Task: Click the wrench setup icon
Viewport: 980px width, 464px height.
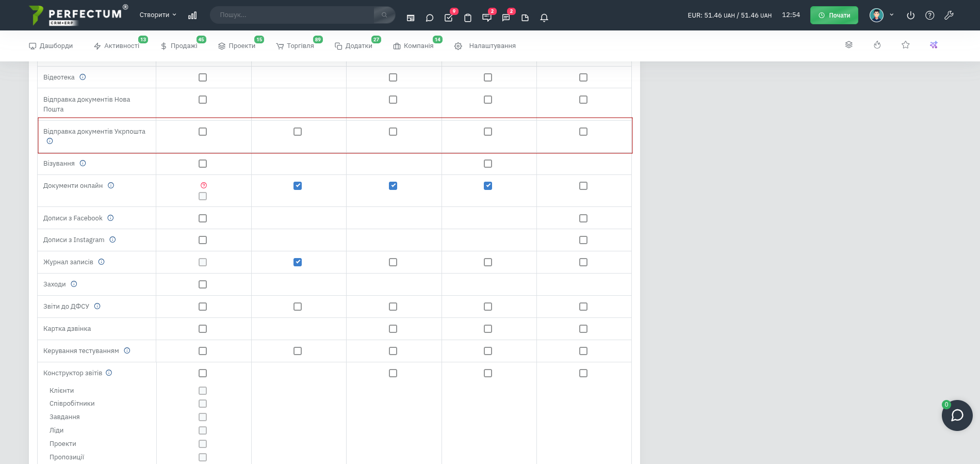Action: 949,15
